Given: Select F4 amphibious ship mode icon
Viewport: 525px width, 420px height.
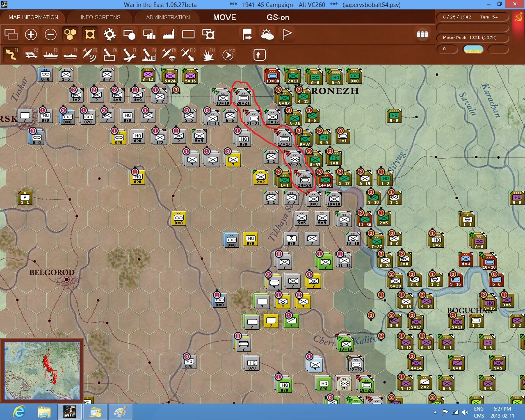Looking at the screenshot, I should point(70,54).
